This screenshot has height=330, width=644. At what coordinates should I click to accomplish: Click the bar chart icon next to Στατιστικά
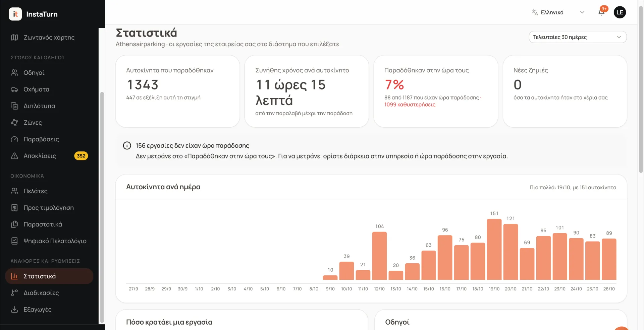click(x=14, y=276)
